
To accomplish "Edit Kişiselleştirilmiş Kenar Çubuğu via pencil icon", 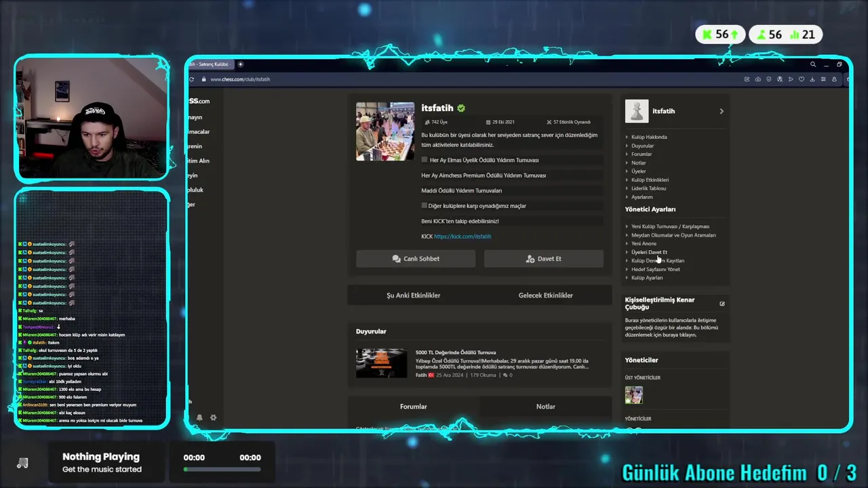I will pos(722,304).
